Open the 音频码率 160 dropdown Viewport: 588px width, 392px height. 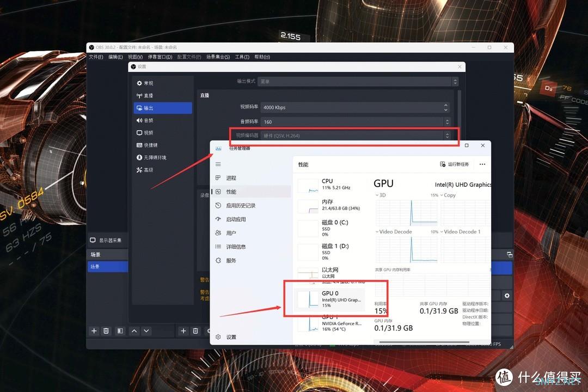click(x=355, y=121)
